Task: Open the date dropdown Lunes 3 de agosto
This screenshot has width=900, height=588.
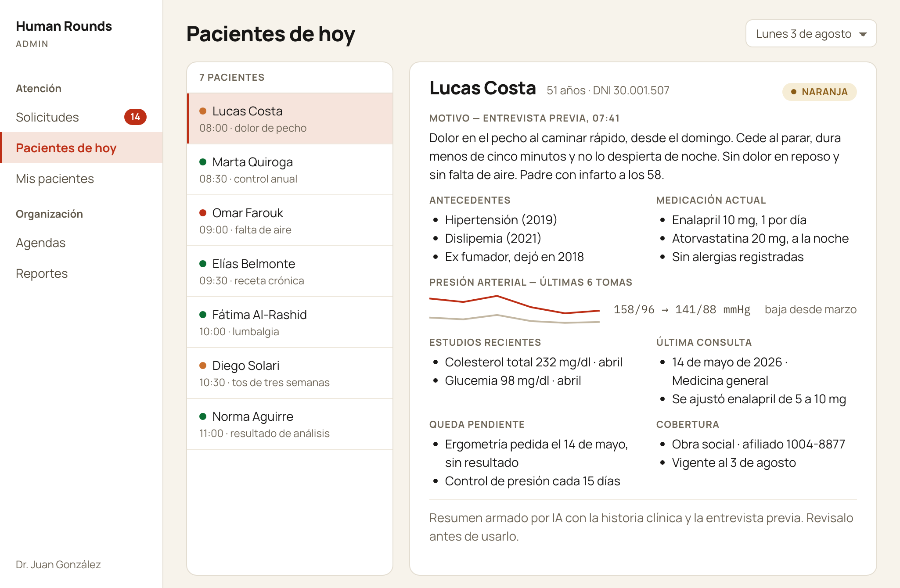Action: point(811,34)
